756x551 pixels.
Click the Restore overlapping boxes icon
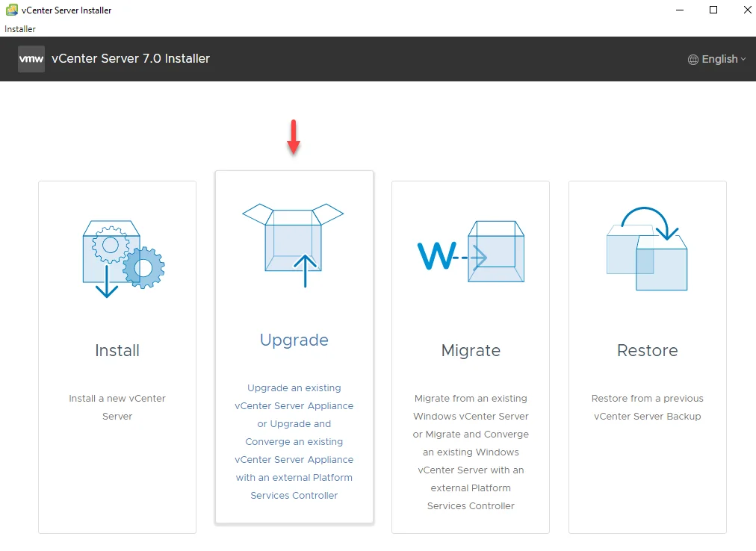[x=647, y=249]
